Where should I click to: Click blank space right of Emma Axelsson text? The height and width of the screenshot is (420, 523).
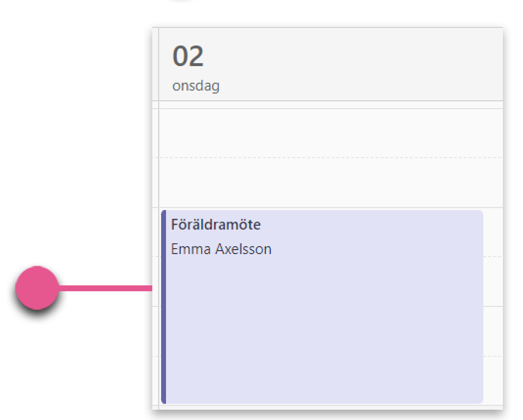(377, 249)
